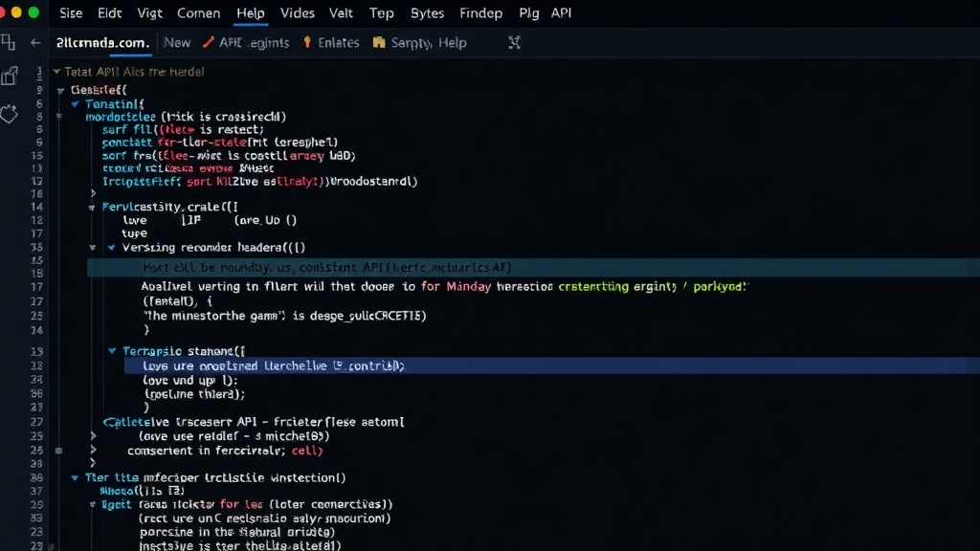Open the Velt menu
980x551 pixels.
pos(342,13)
